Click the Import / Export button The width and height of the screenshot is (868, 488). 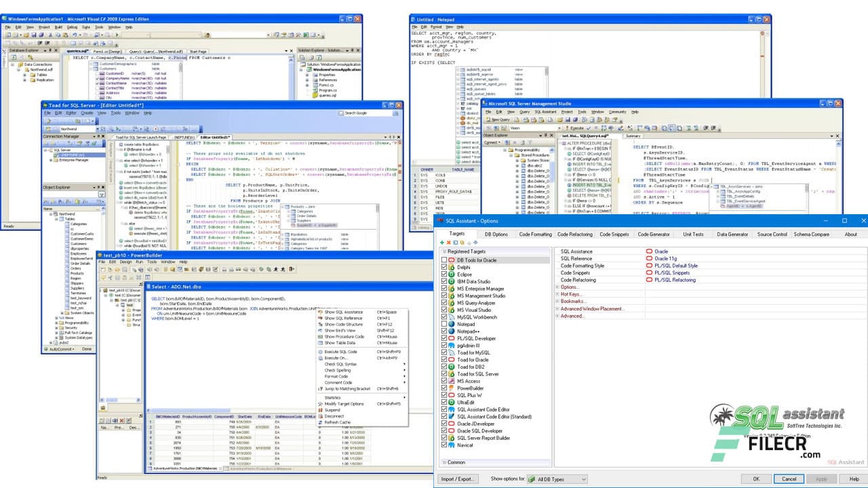[460, 479]
